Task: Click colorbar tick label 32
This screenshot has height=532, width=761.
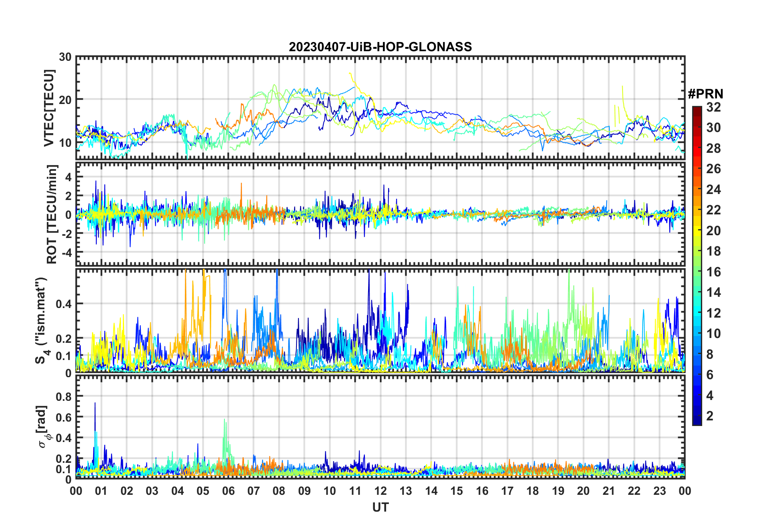Action: click(713, 107)
